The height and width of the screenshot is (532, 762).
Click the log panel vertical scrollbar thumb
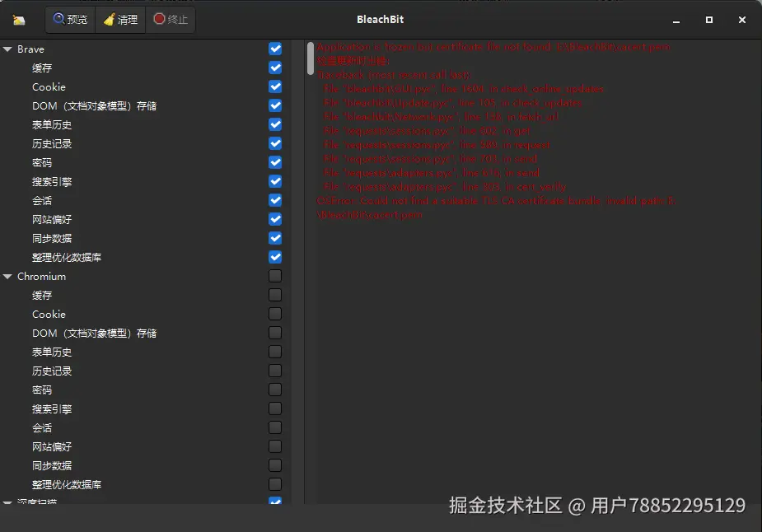coord(311,58)
